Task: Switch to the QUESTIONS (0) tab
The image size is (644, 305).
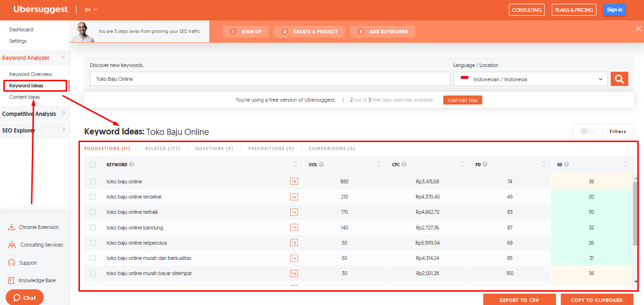Action: (x=214, y=148)
